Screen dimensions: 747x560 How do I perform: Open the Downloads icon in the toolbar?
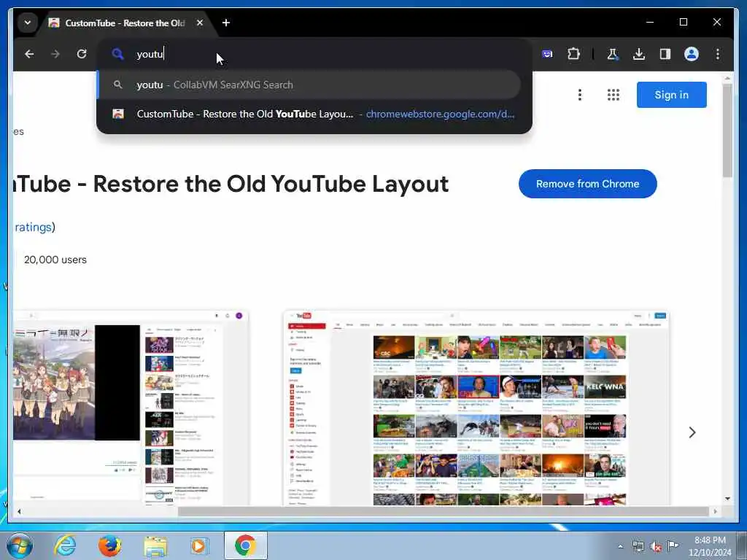click(x=639, y=54)
